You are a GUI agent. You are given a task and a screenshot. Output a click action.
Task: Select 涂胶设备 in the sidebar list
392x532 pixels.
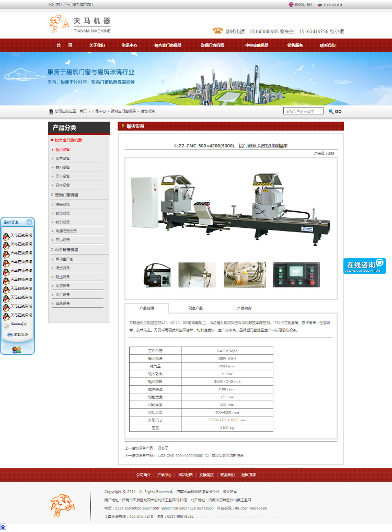point(63,286)
